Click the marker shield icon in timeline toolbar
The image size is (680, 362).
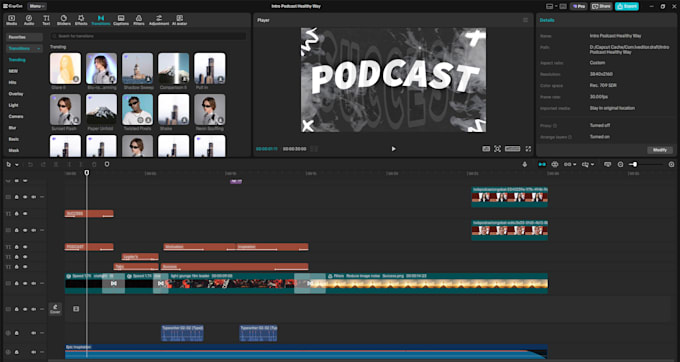(x=107, y=165)
